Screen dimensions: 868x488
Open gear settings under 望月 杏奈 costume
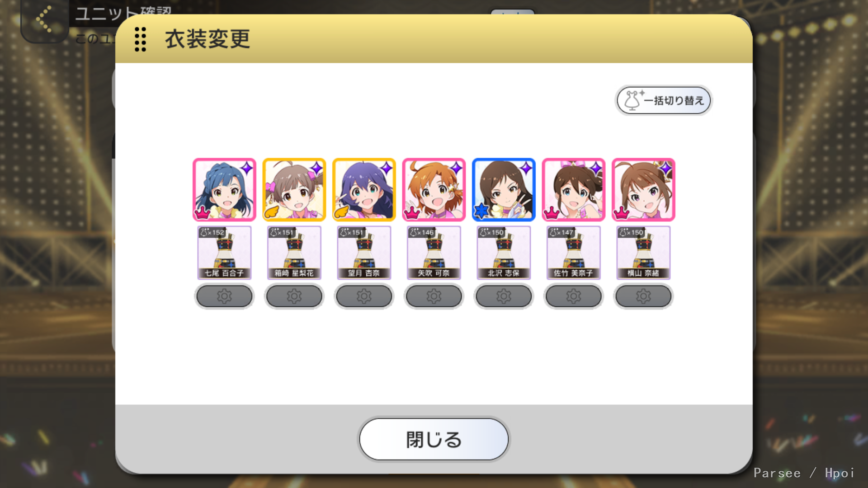point(364,296)
